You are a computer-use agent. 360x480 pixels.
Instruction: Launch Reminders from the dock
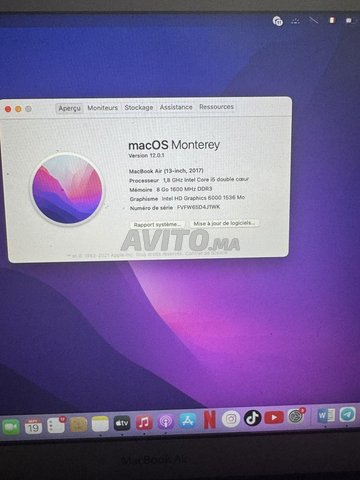click(x=56, y=425)
